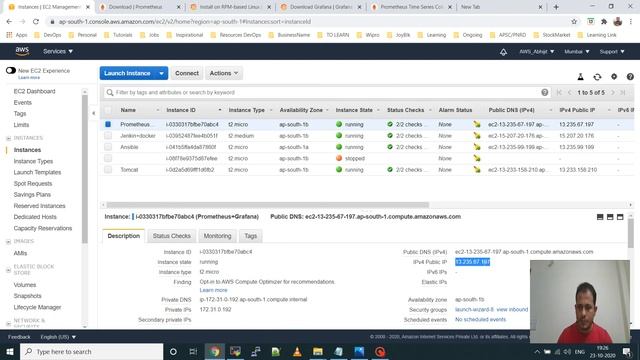
Task: Select the Jenkin+docker instance checkbox
Action: pyautogui.click(x=108, y=136)
